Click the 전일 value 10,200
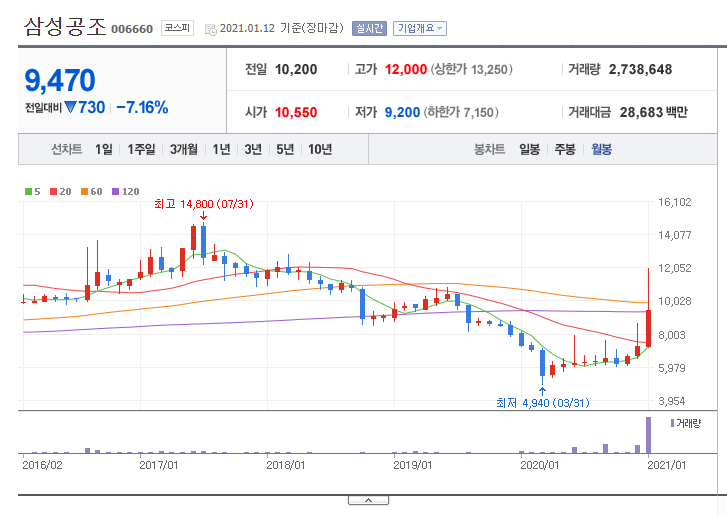 coord(296,70)
